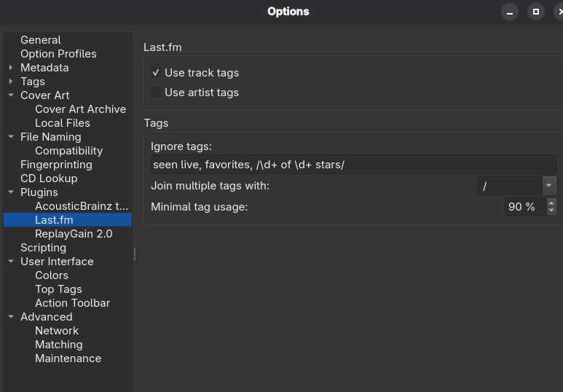563x392 pixels.
Task: Decrease Minimal tag usage with down arrow
Action: pyautogui.click(x=551, y=211)
